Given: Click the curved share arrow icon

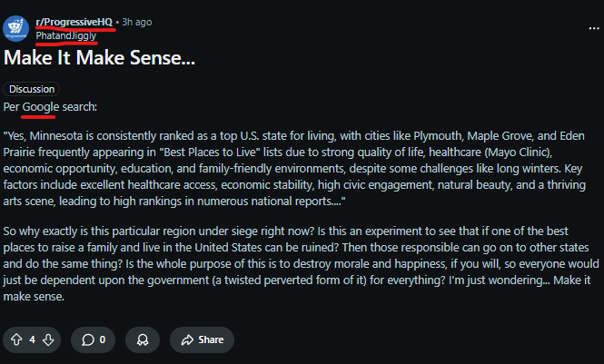Looking at the screenshot, I should pos(188,339).
